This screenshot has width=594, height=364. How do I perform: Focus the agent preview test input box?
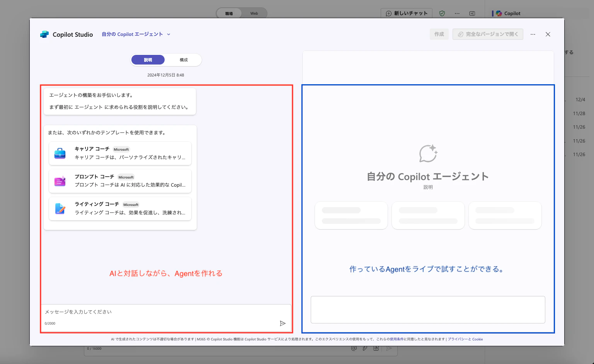(428, 310)
